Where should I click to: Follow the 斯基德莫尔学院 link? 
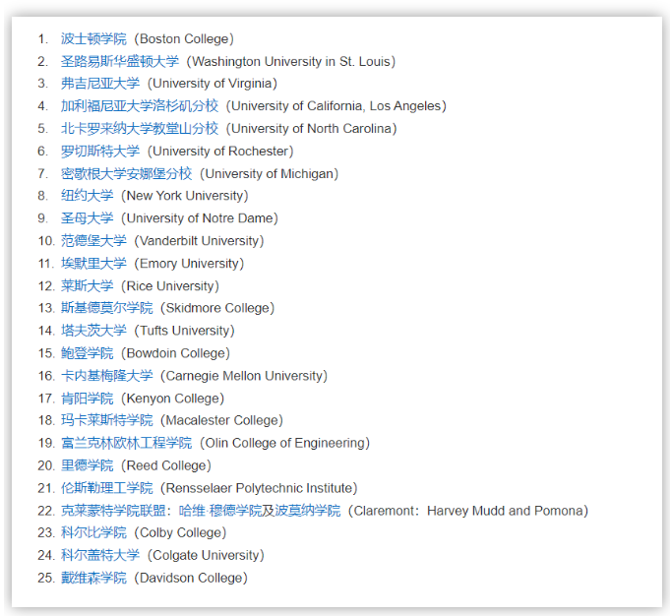(x=106, y=308)
